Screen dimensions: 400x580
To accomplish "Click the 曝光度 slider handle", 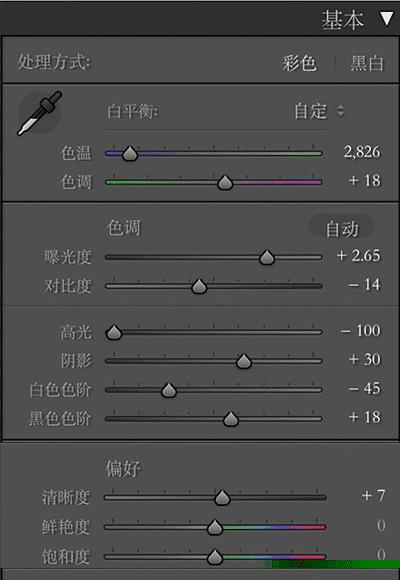I will [x=267, y=257].
